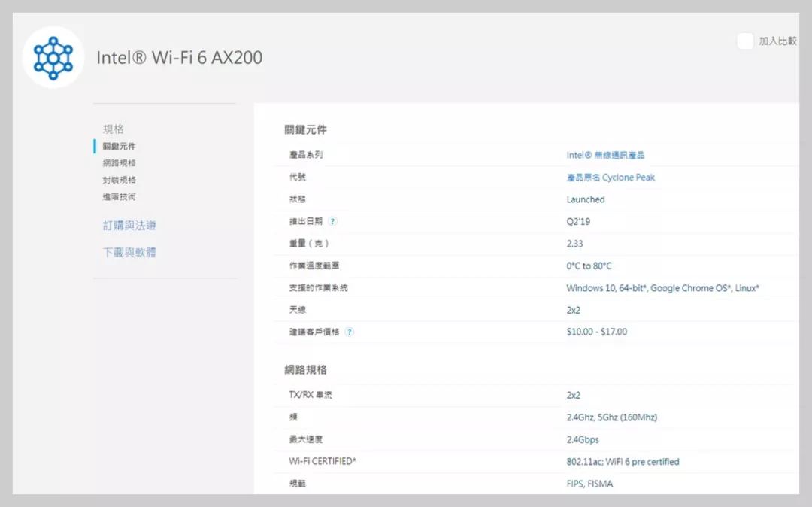Viewport: 812px width, 507px height.
Task: Open the help tooltip beside 建議客戶價格
Action: pos(349,332)
